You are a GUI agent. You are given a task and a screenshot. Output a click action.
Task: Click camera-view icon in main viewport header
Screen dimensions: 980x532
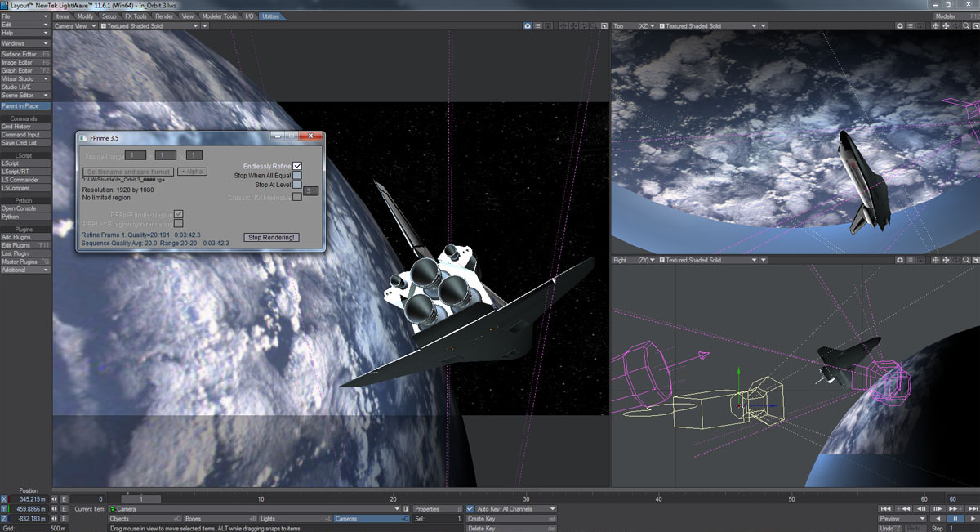528,26
